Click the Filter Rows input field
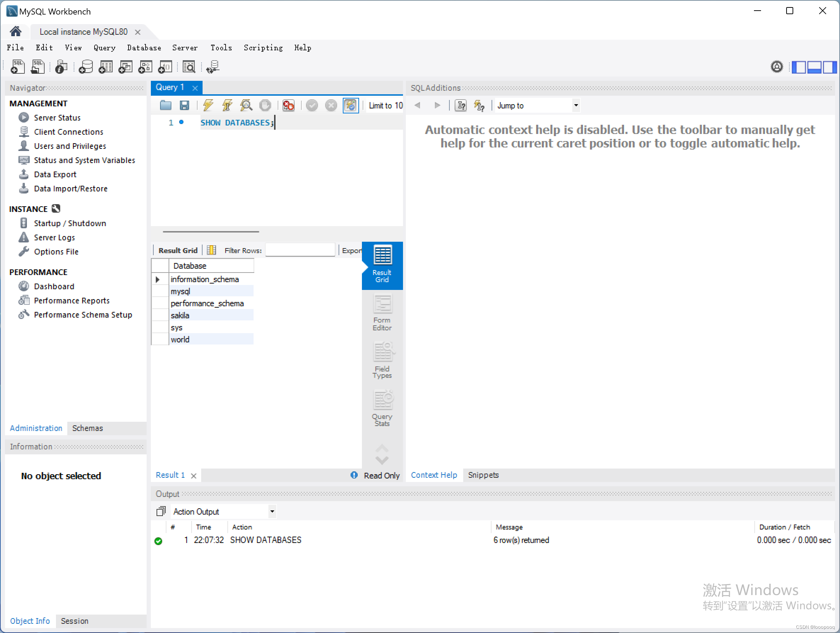The image size is (840, 633). click(300, 251)
